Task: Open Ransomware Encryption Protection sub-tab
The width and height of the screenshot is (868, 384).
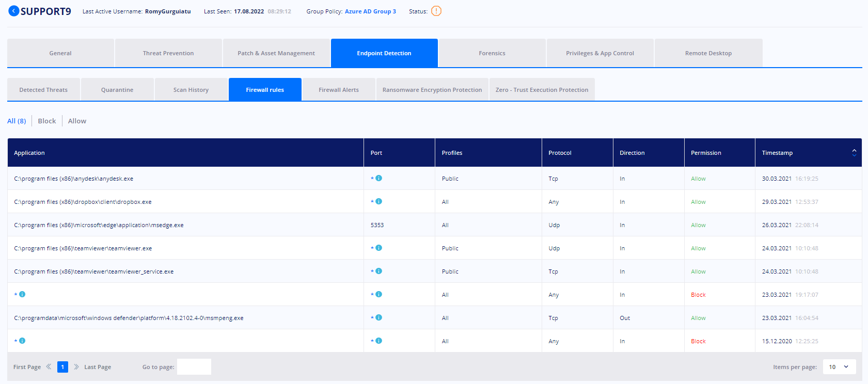Action: 432,90
